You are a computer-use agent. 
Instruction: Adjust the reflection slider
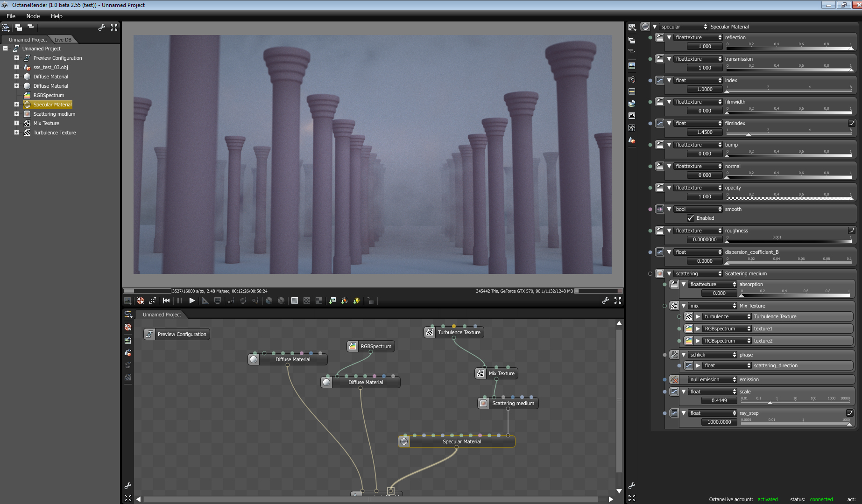789,46
